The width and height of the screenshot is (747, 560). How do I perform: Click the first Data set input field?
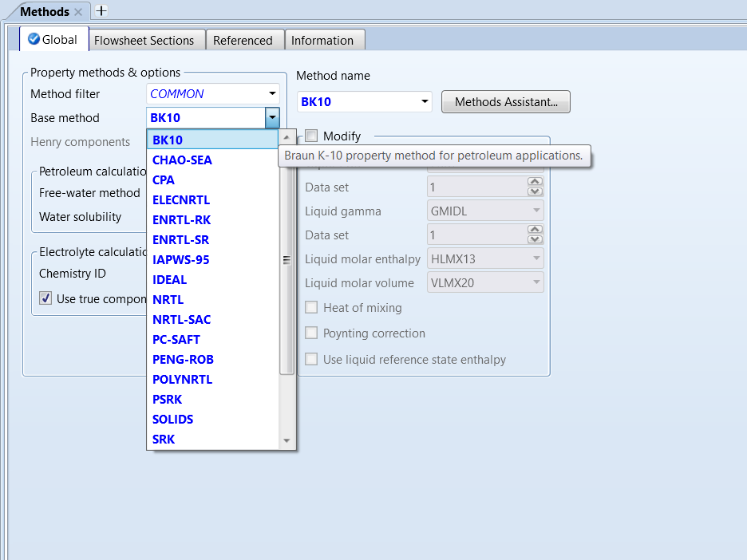click(477, 187)
